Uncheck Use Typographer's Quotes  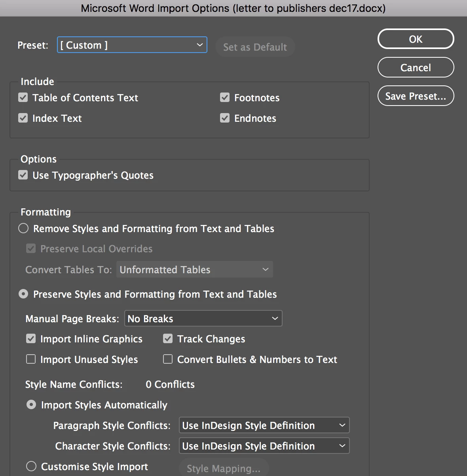click(23, 175)
